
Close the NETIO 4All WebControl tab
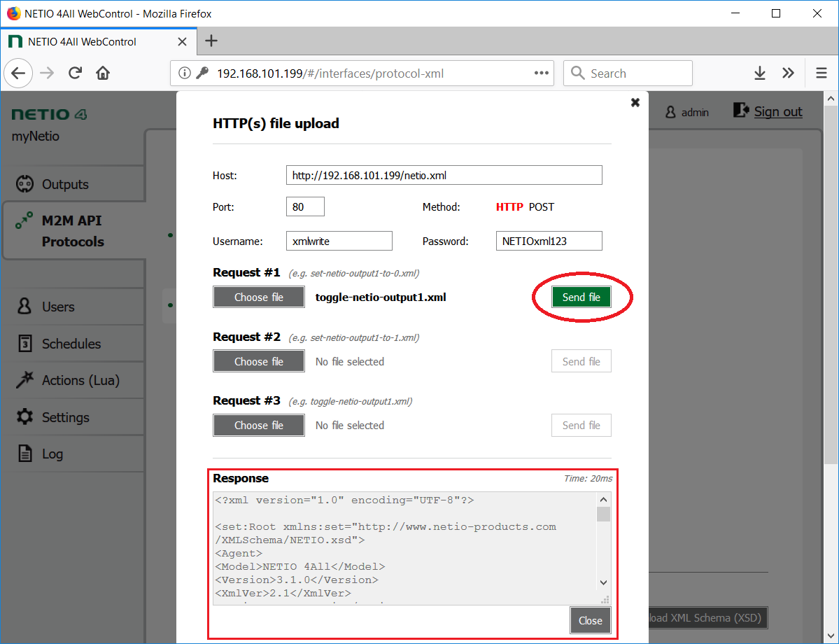pos(182,42)
